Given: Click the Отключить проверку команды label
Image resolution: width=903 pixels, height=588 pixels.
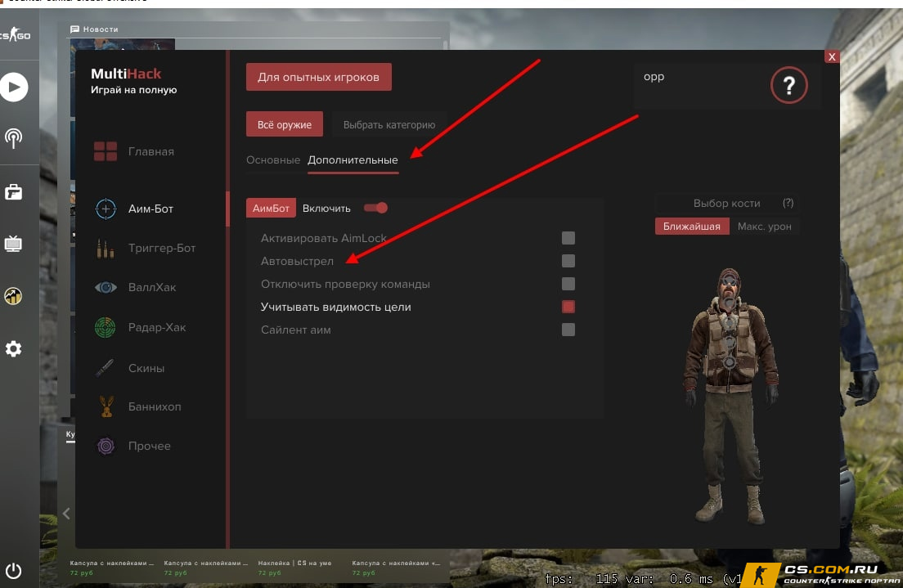Looking at the screenshot, I should point(345,284).
